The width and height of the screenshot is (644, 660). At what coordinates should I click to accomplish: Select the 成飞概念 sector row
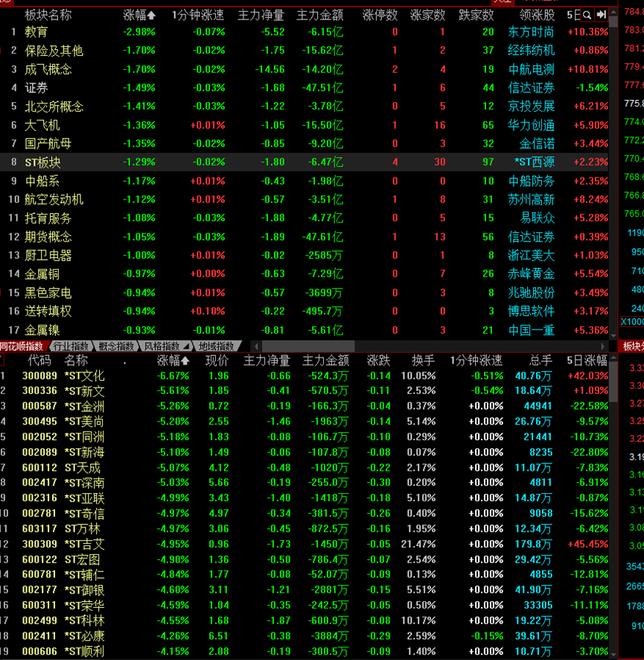tap(304, 69)
